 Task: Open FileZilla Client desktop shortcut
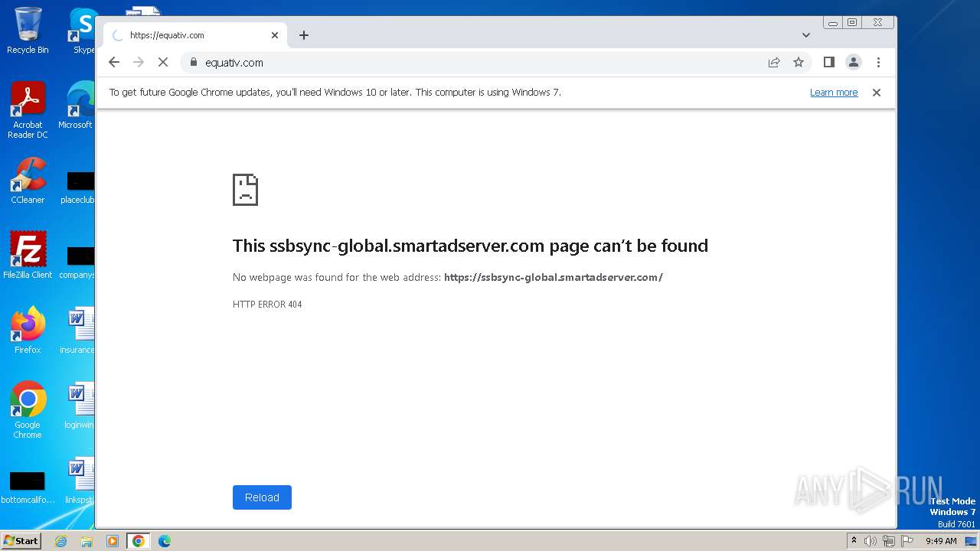click(28, 256)
